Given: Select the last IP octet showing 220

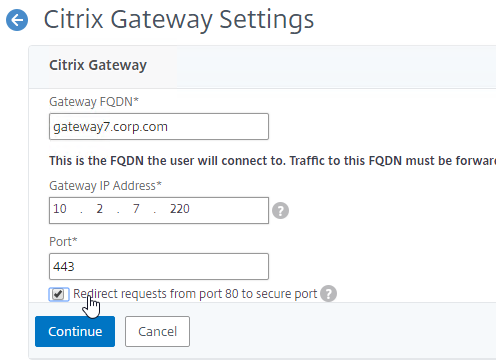Looking at the screenshot, I should click(180, 209).
